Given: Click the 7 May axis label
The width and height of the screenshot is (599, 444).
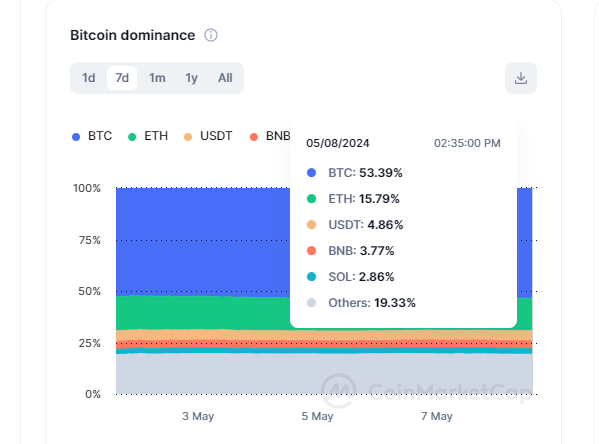Looking at the screenshot, I should click(437, 416).
